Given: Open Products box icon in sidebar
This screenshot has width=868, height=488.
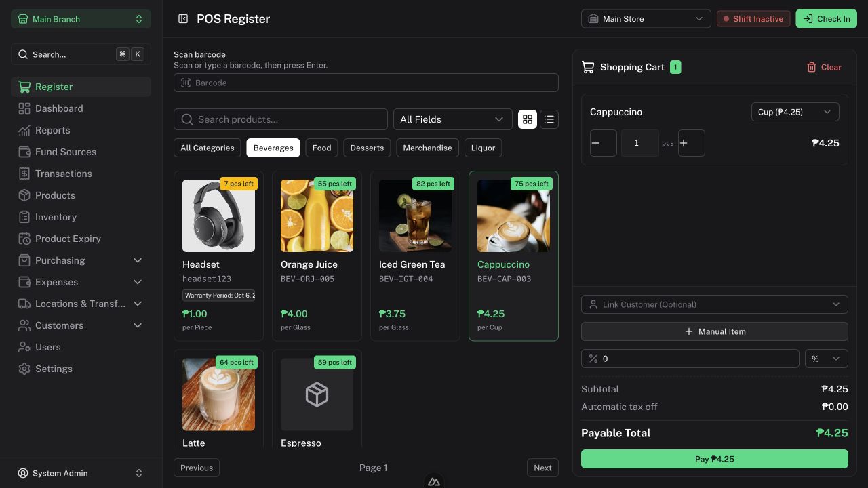Looking at the screenshot, I should coord(24,195).
